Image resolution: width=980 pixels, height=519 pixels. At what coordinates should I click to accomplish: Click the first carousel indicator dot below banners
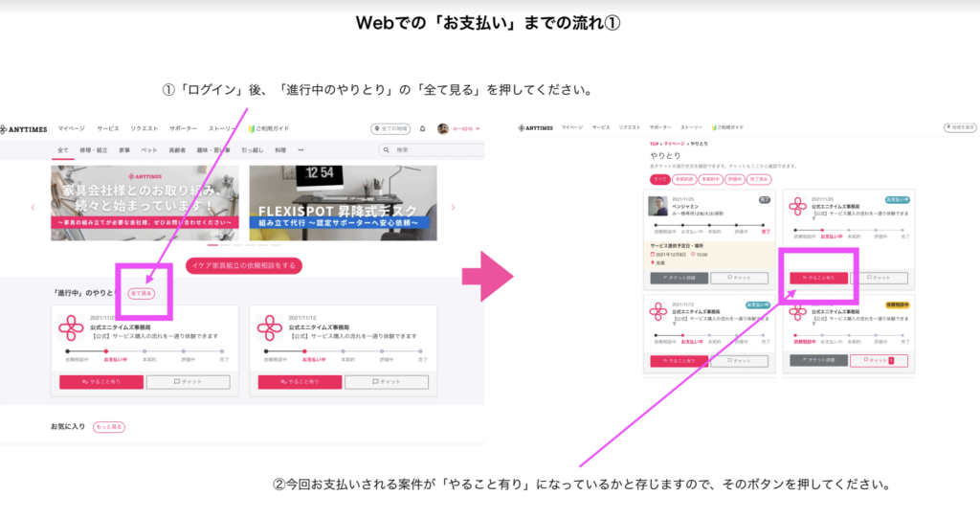212,245
